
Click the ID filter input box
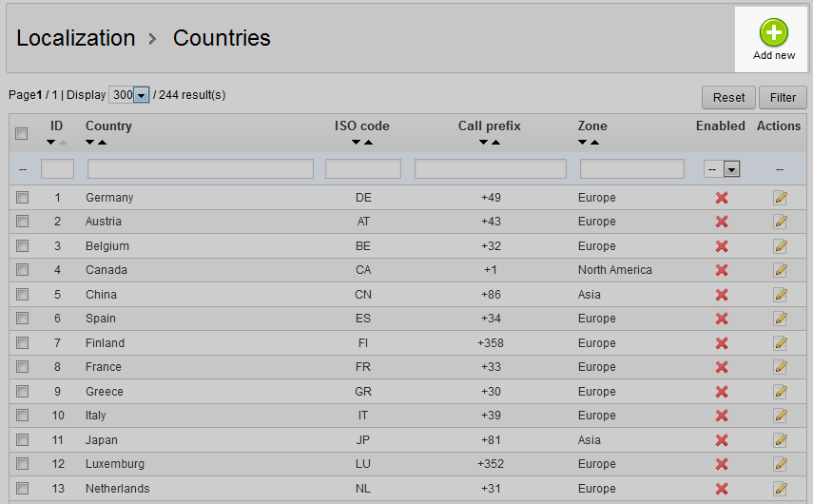click(x=57, y=168)
